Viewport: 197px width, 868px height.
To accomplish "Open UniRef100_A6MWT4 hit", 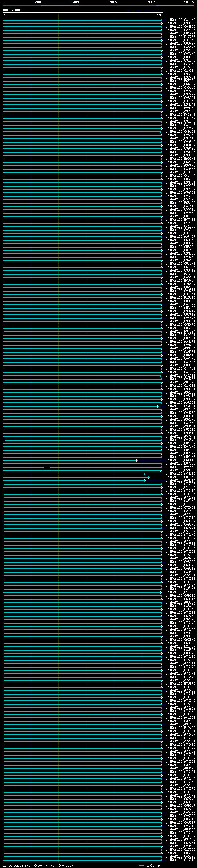I will [x=180, y=481].
